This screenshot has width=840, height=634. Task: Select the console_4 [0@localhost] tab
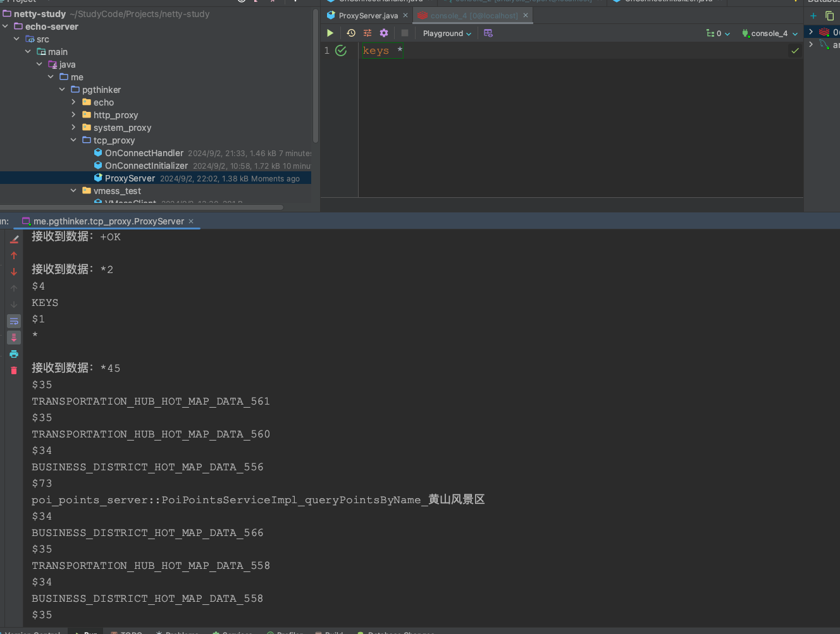473,16
